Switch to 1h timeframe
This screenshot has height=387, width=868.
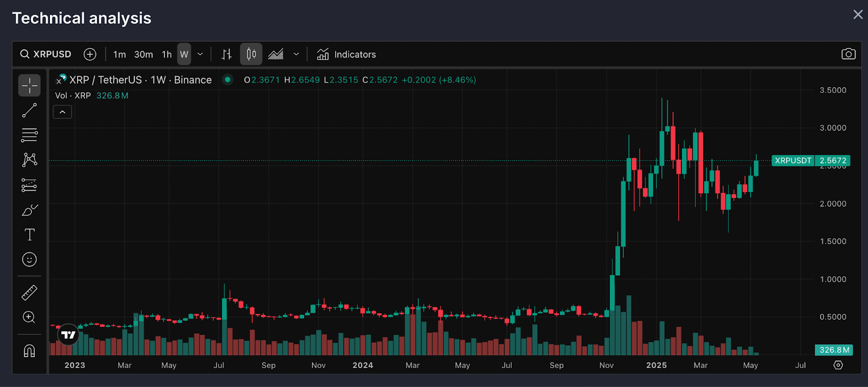167,54
